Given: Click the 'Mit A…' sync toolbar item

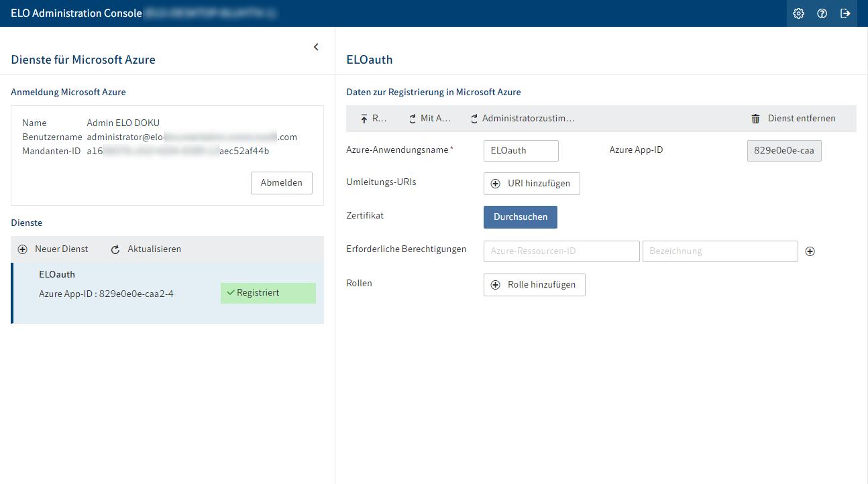Looking at the screenshot, I should point(429,119).
